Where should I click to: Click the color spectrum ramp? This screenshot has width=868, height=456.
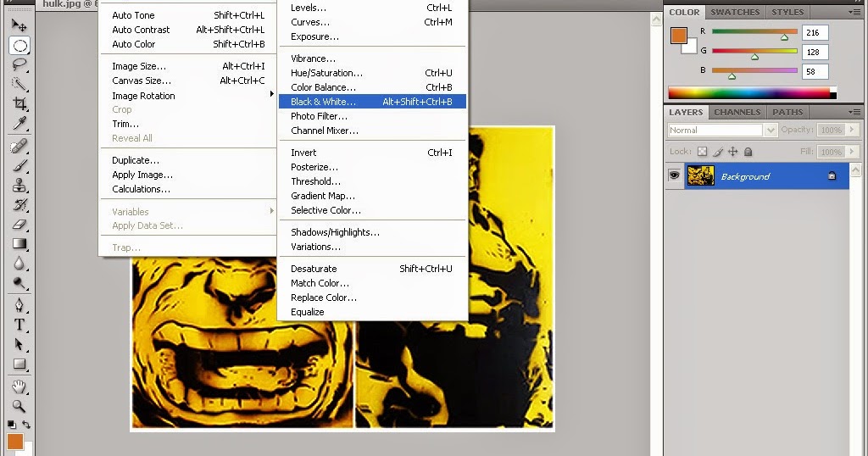pos(753,93)
